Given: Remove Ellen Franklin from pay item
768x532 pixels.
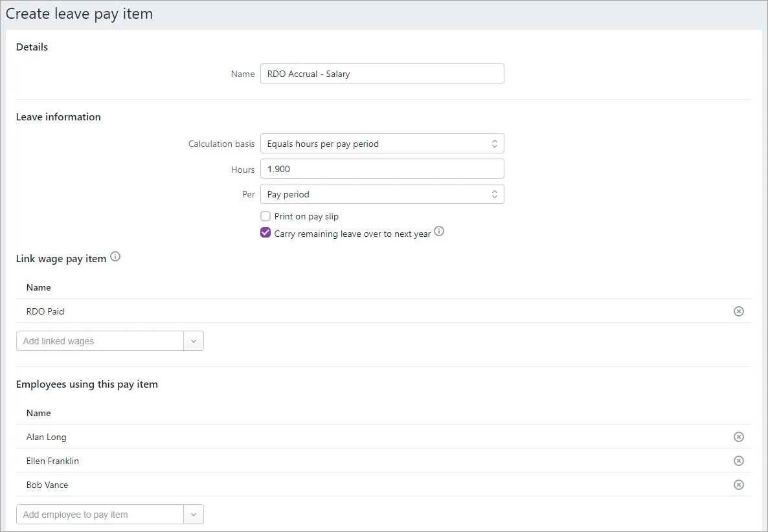Looking at the screenshot, I should pos(739,461).
